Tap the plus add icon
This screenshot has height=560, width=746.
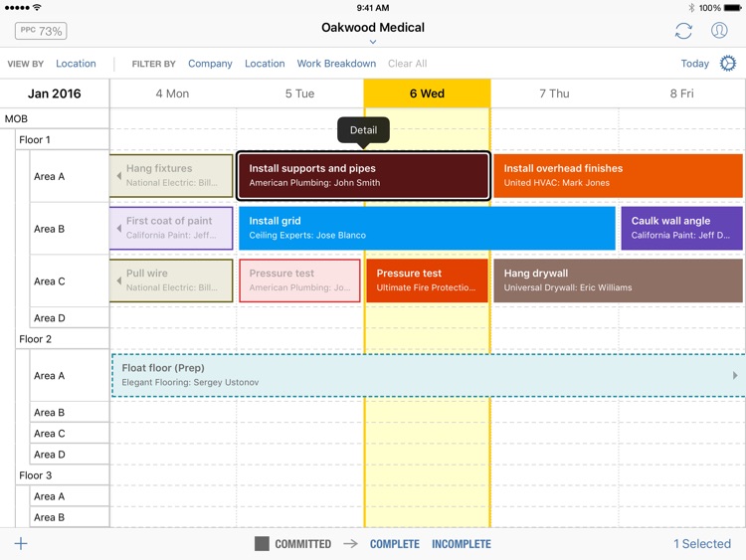click(x=21, y=543)
